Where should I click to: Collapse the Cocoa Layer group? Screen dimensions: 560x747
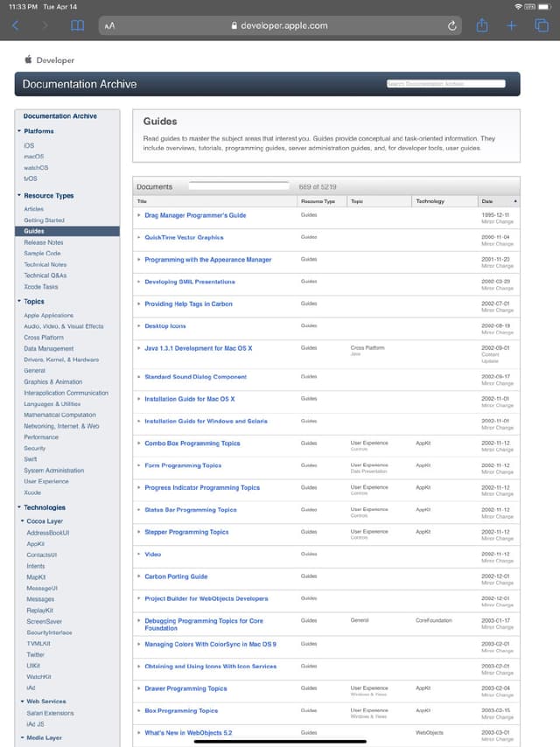[23, 521]
